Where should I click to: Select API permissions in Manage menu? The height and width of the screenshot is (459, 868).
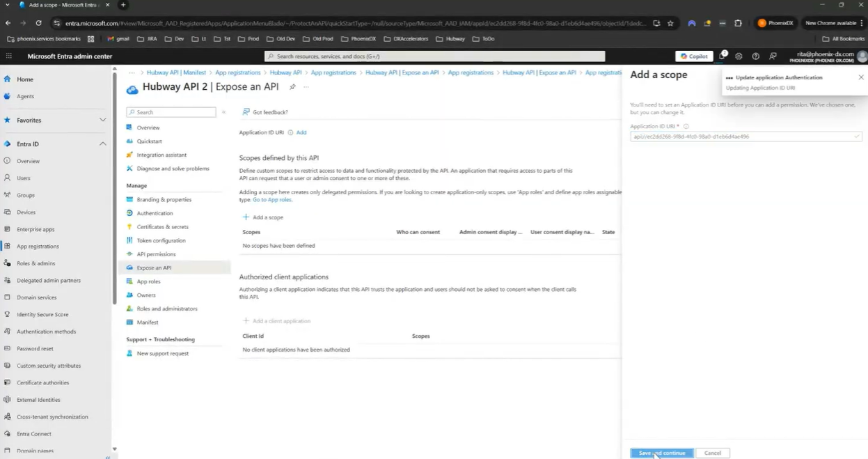coord(156,254)
